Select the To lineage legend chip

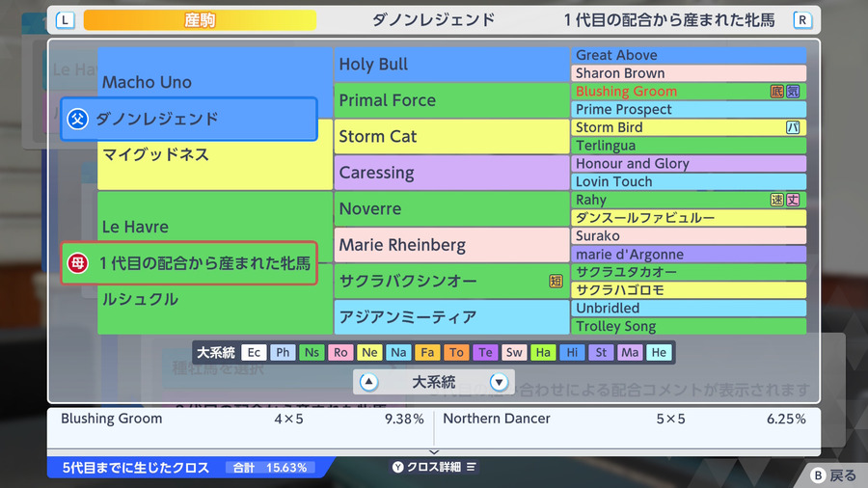click(x=456, y=352)
